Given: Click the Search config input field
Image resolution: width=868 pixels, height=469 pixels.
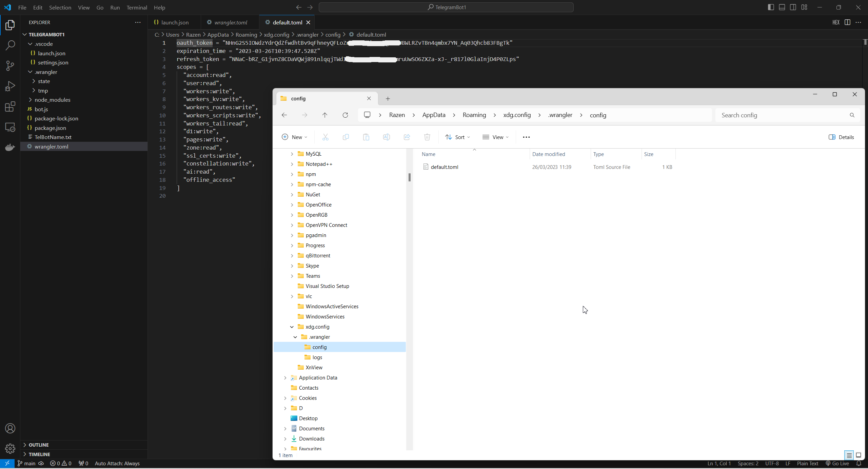Looking at the screenshot, I should 783,115.
